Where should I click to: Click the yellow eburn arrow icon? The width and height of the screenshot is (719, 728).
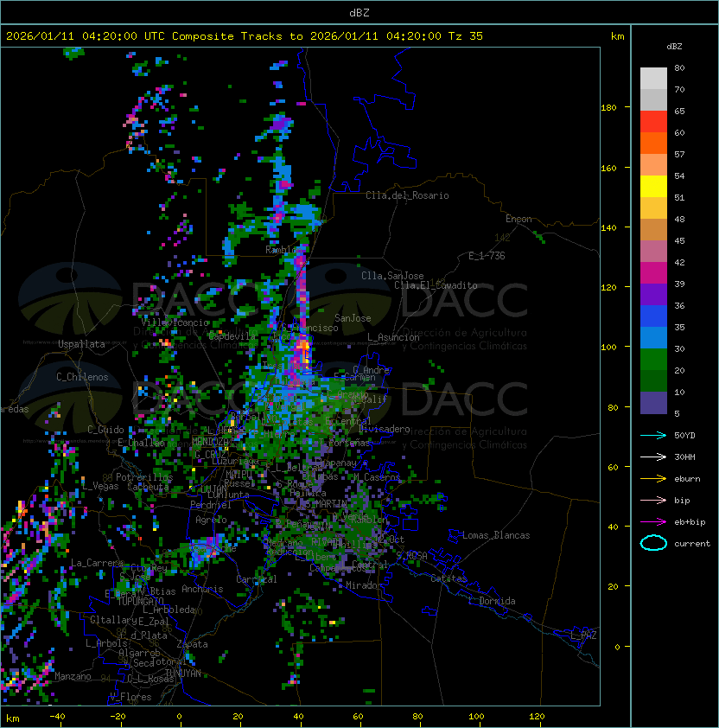[653, 479]
